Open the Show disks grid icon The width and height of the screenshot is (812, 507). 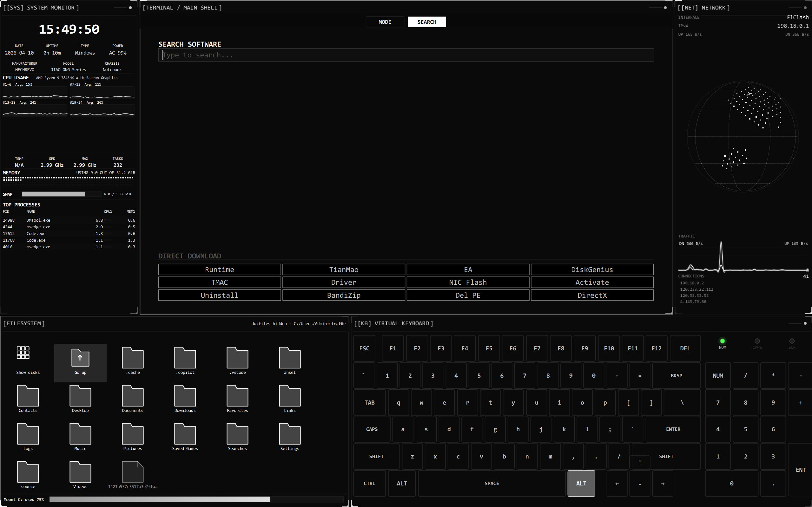tap(23, 353)
